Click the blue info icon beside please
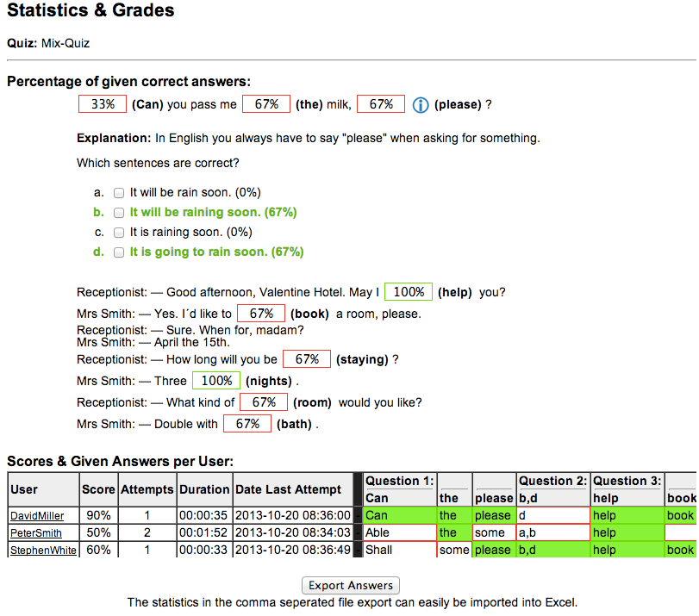The width and height of the screenshot is (699, 616). click(421, 105)
